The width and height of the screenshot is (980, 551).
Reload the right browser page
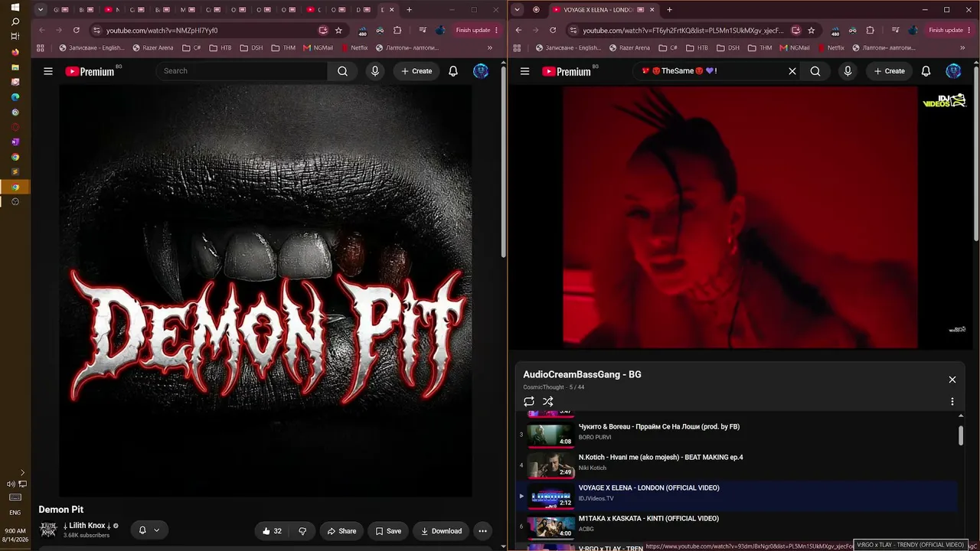click(x=553, y=31)
